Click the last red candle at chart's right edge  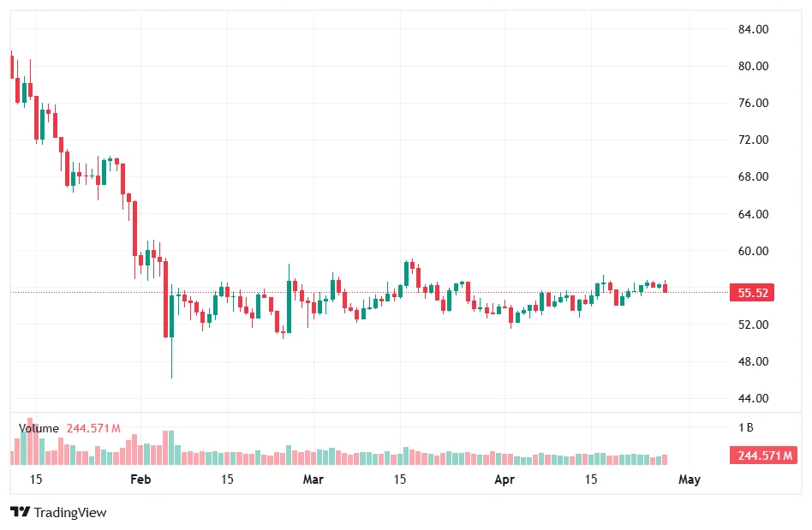pyautogui.click(x=665, y=288)
